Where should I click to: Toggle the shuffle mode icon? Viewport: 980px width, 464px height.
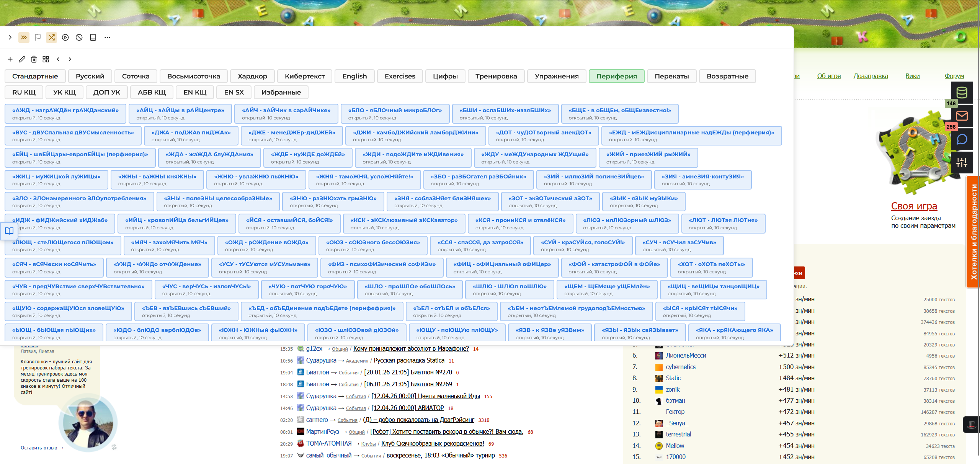click(x=51, y=37)
